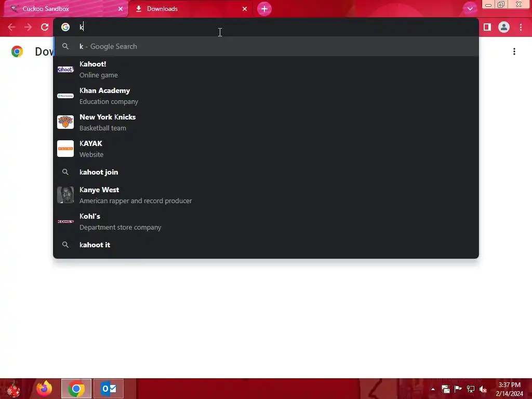This screenshot has height=399, width=532.
Task: Click the Kanye West photo thumbnail
Action: pos(65,195)
